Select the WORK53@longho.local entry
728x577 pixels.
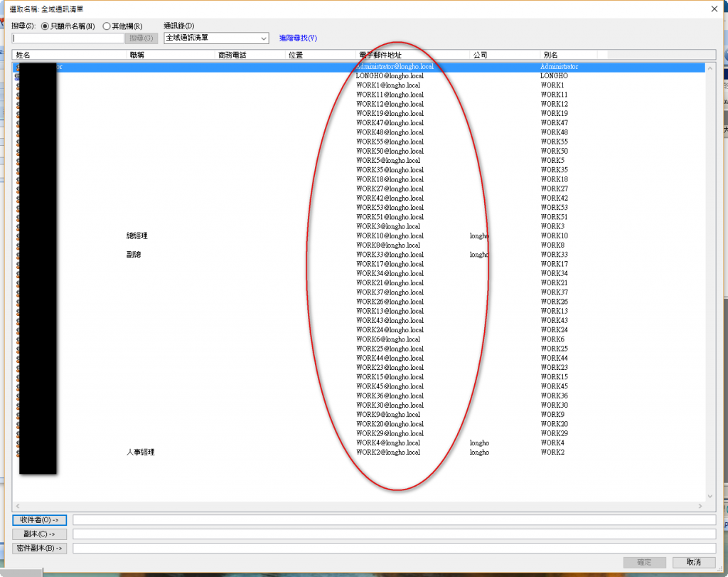390,208
